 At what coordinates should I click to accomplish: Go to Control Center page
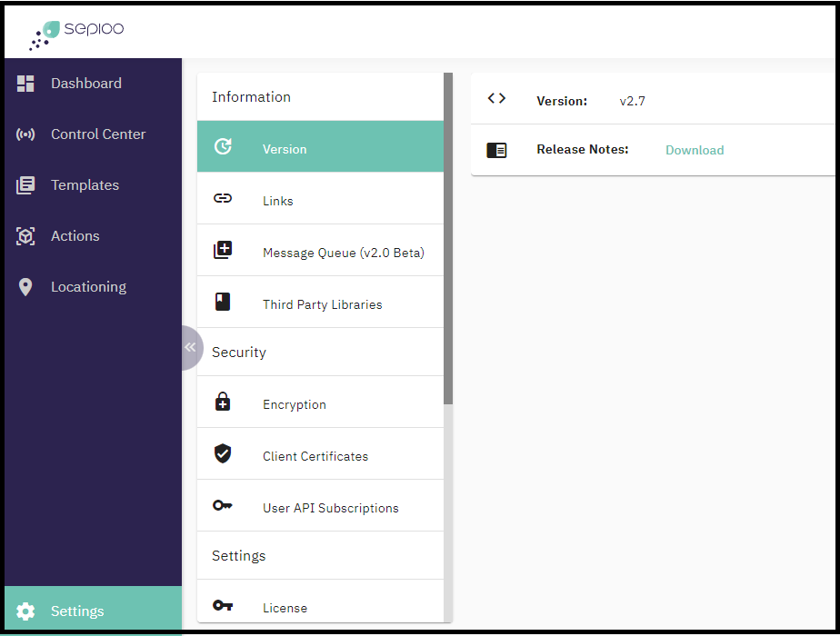98,134
